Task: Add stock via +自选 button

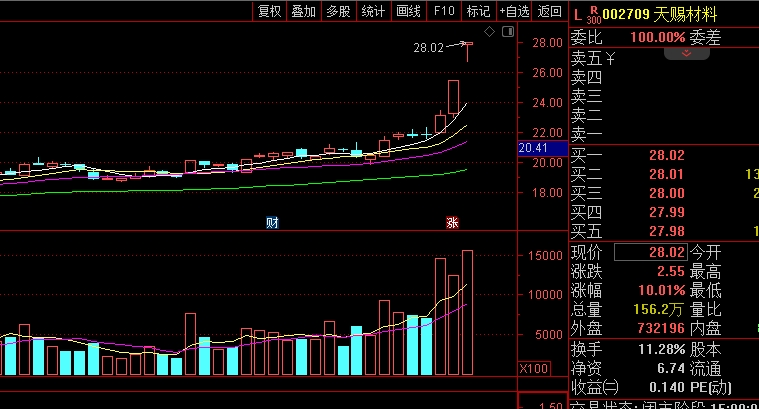Action: point(514,11)
